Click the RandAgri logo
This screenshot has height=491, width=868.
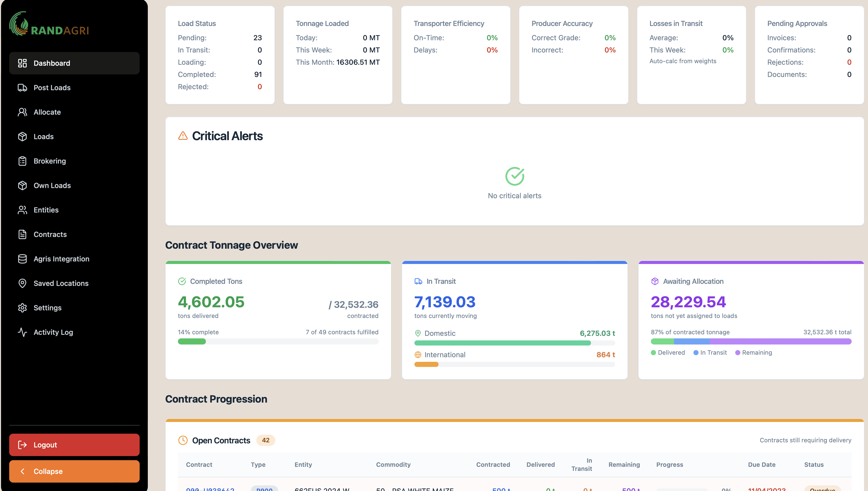point(49,24)
